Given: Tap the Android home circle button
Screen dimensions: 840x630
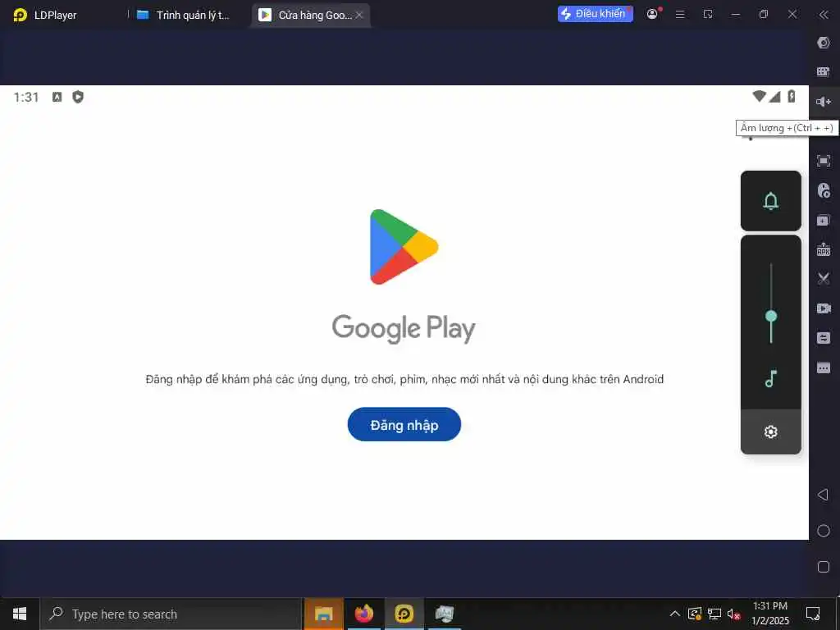Looking at the screenshot, I should [x=824, y=531].
